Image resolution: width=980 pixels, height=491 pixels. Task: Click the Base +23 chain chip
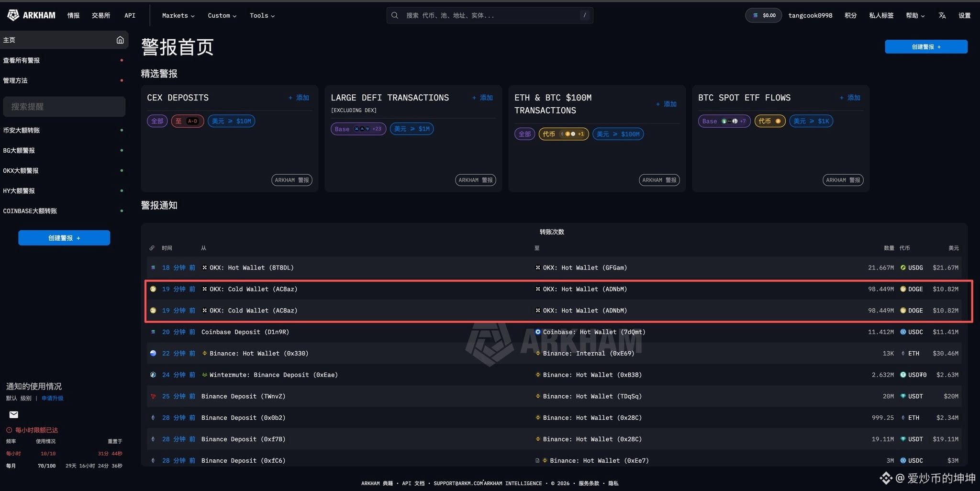coord(358,129)
